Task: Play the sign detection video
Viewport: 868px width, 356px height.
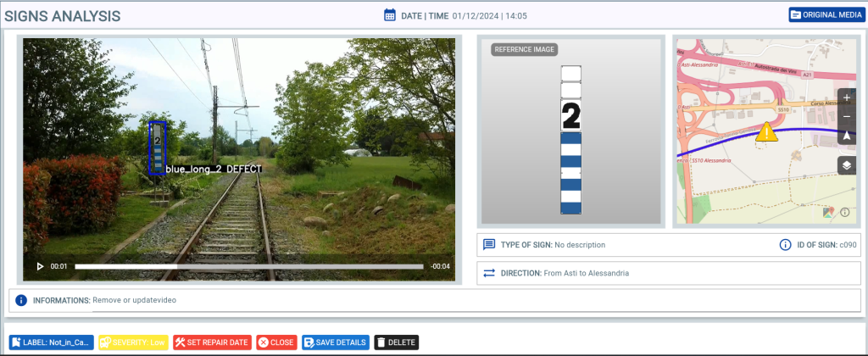Action: [x=40, y=266]
